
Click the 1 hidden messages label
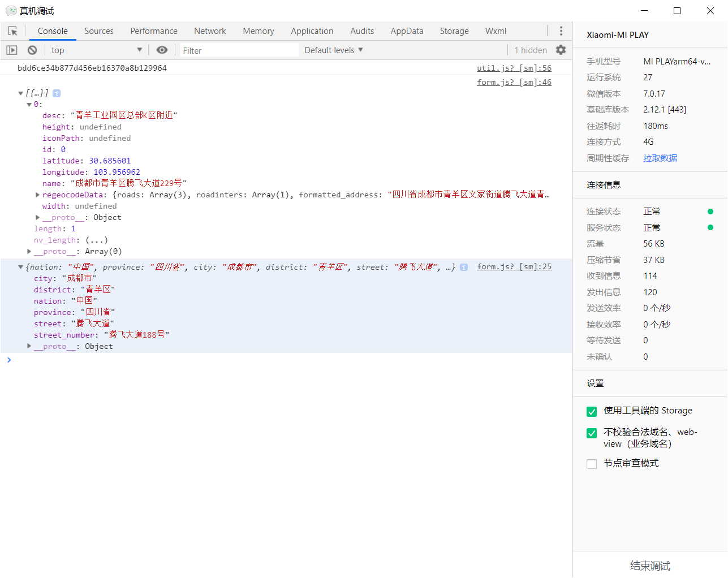tap(531, 50)
